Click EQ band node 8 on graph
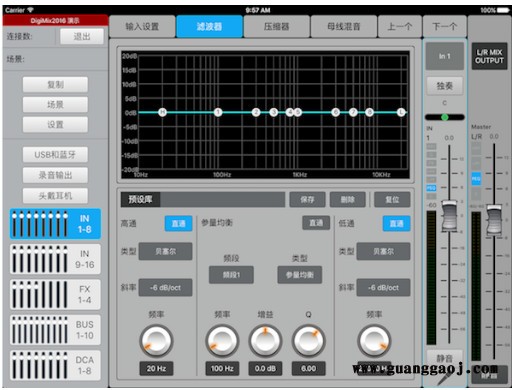 point(369,112)
